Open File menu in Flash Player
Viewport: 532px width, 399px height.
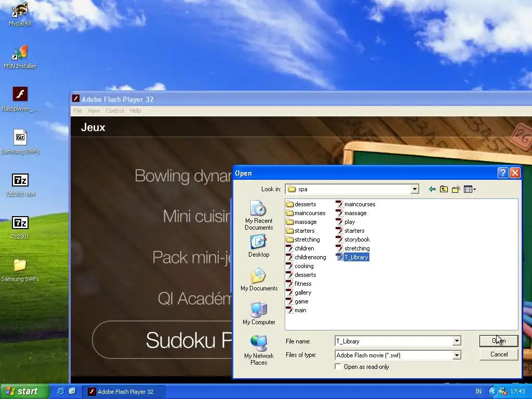(x=77, y=111)
